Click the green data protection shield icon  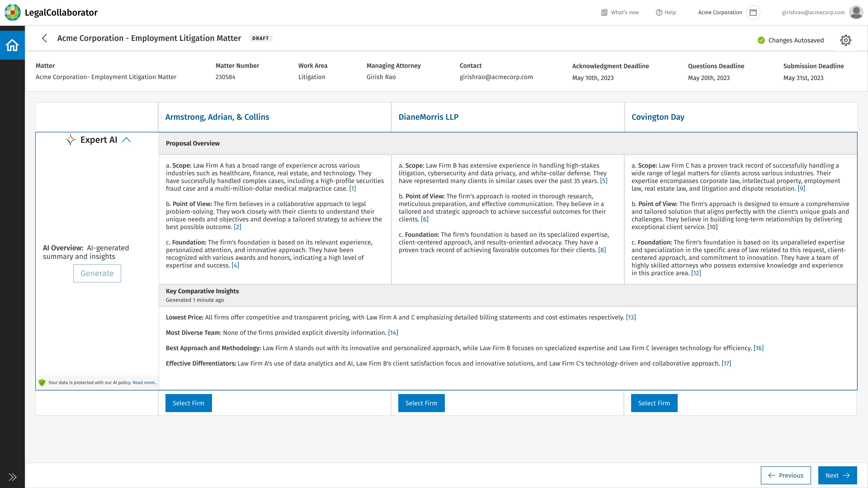click(x=42, y=382)
